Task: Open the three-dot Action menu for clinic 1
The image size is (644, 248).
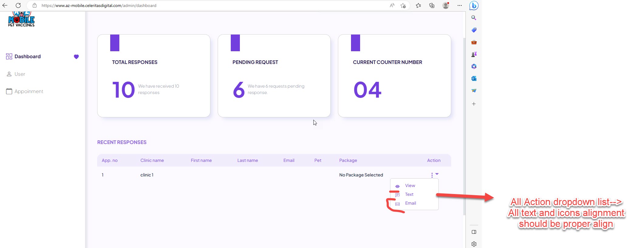Action: click(x=432, y=175)
